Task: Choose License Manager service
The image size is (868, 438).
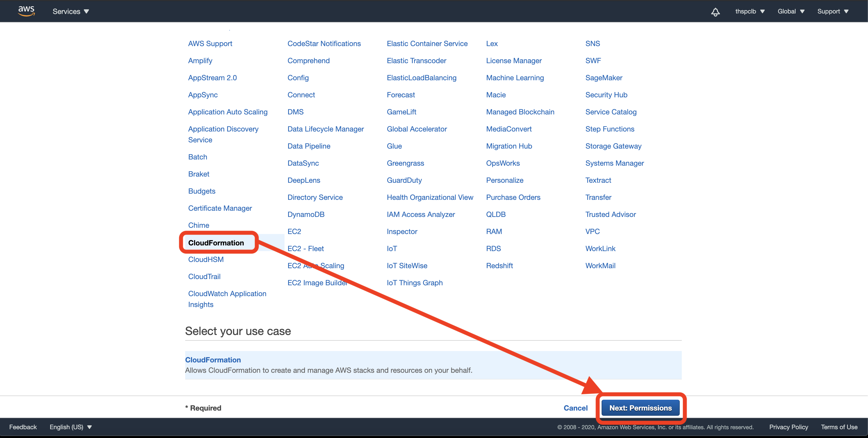Action: point(514,61)
